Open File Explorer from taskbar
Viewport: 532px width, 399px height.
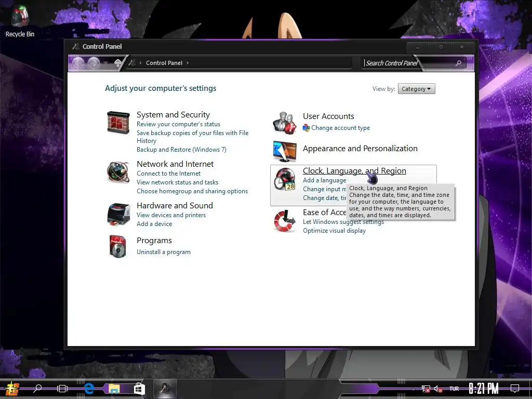pos(114,389)
